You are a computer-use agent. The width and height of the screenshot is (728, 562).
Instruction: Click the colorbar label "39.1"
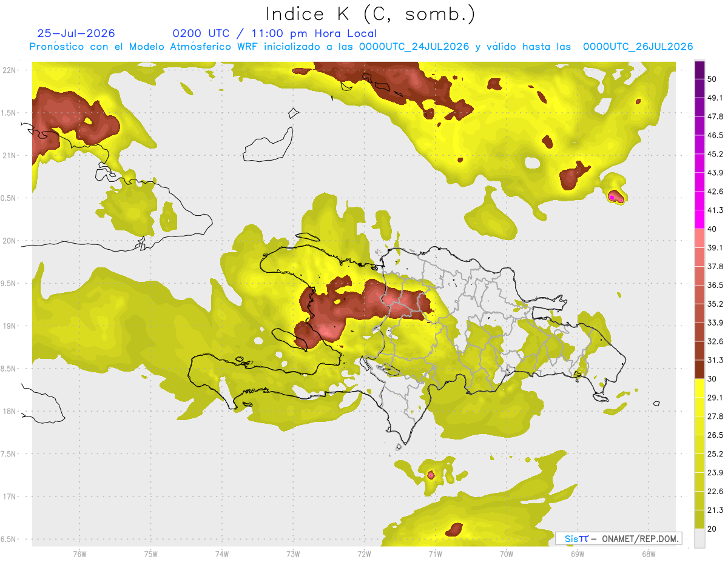click(715, 248)
